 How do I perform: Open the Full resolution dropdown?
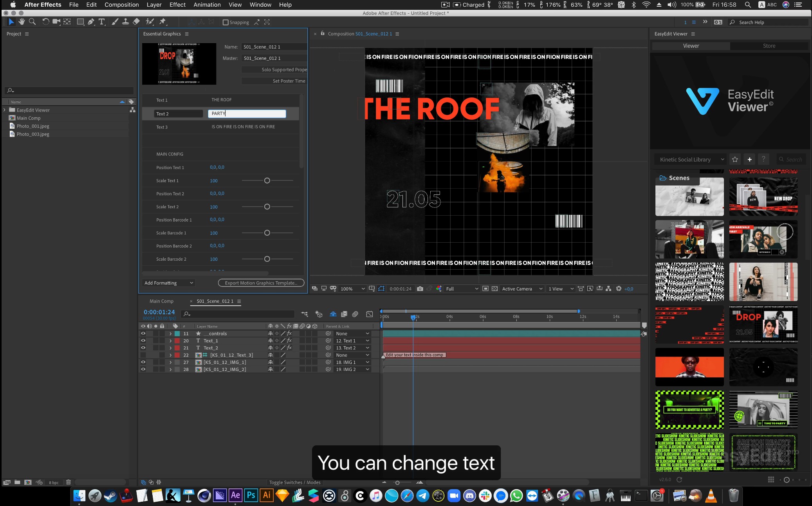coord(462,289)
